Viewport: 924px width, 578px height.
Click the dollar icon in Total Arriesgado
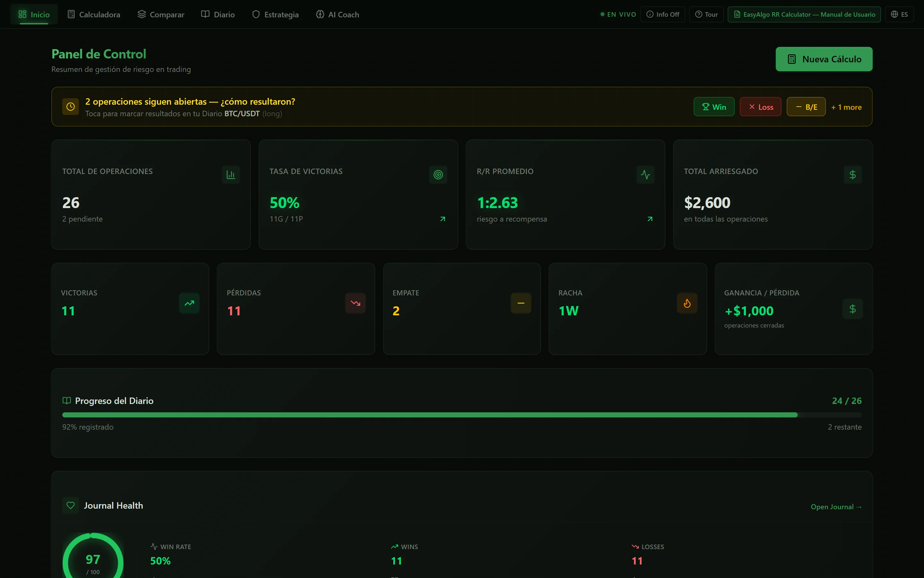point(852,175)
